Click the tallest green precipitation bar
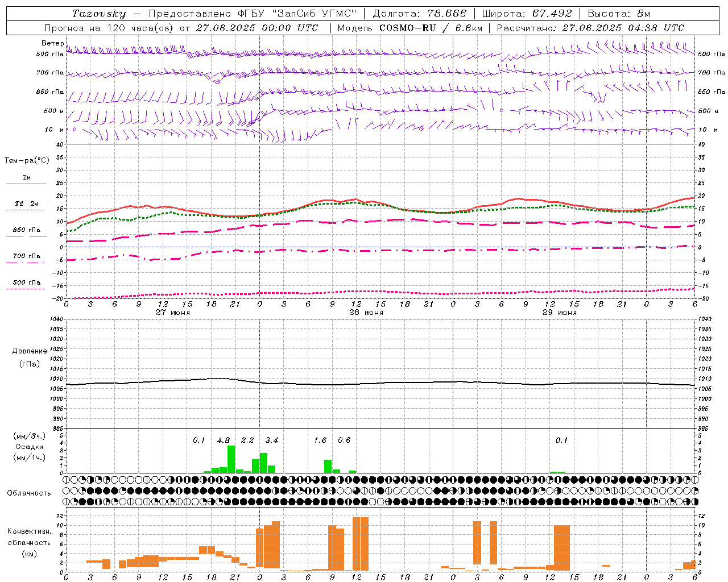 (x=231, y=459)
